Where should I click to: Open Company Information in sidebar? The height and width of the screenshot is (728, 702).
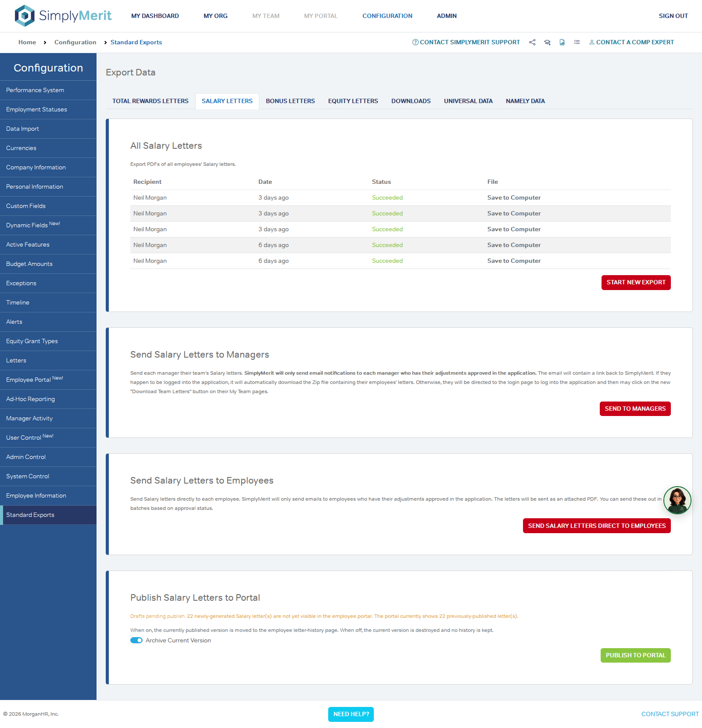coord(48,167)
